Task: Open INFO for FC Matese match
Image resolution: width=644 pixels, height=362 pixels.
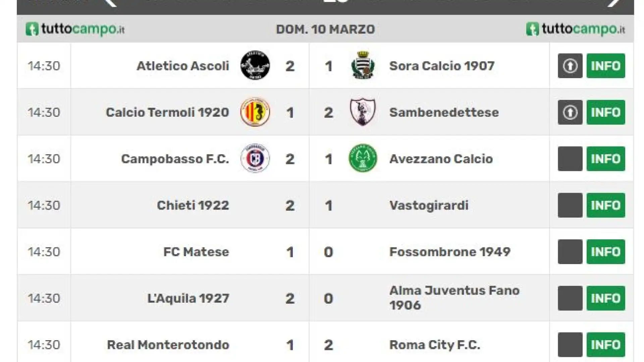Action: tap(606, 252)
